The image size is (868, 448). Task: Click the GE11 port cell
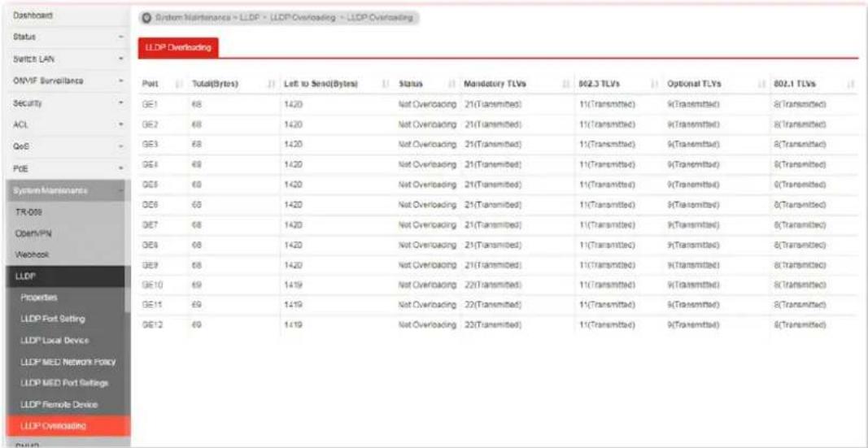click(x=150, y=305)
